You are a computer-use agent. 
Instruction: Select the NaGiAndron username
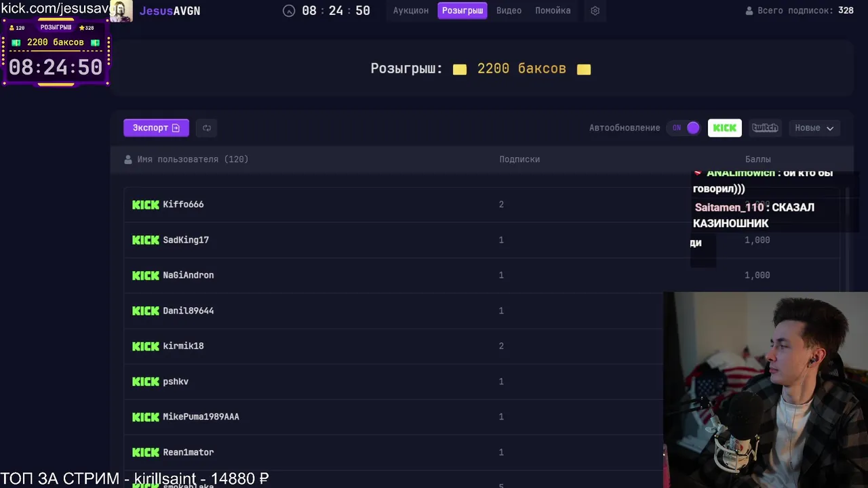[189, 275]
